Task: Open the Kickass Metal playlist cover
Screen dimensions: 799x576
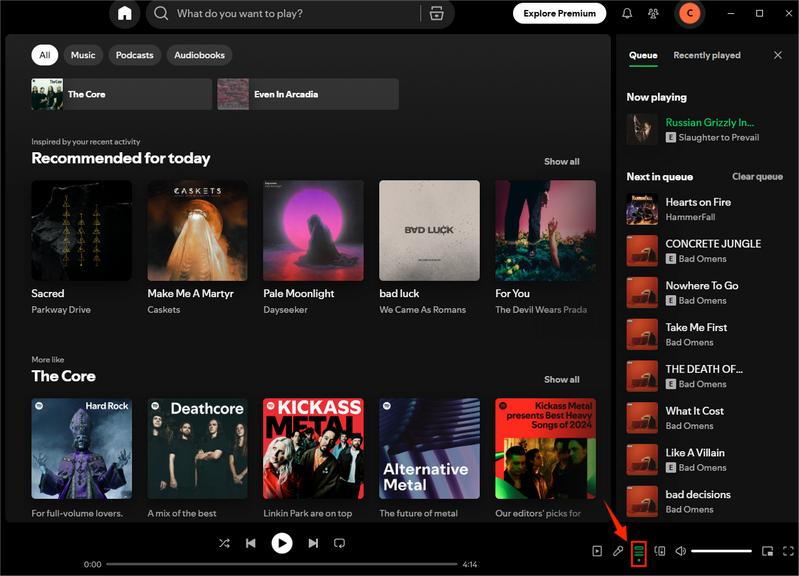Action: (x=313, y=449)
